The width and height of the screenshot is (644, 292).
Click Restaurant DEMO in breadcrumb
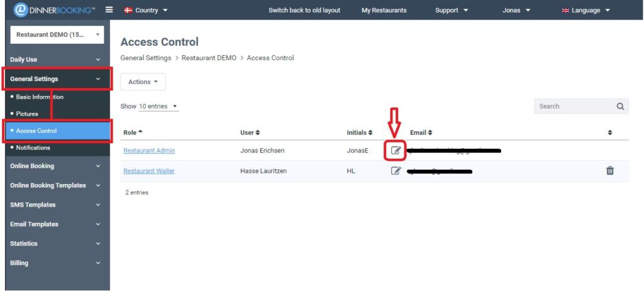pos(209,58)
